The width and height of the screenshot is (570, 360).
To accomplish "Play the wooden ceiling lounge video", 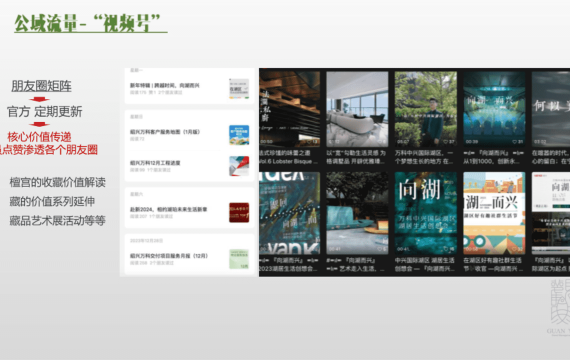I will tap(290, 109).
